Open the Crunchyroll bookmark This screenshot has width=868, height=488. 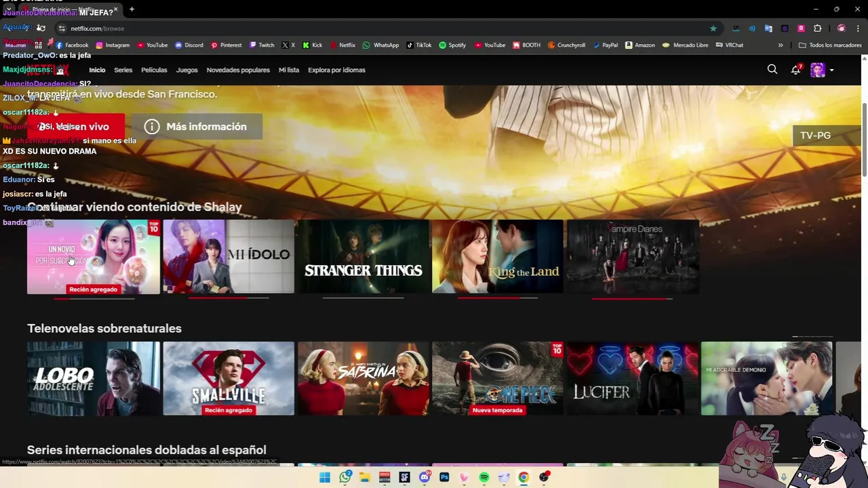click(566, 45)
